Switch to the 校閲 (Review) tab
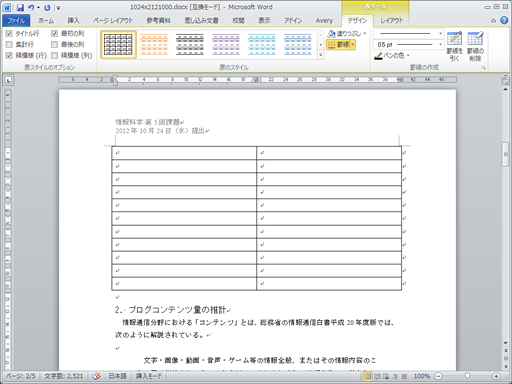Image resolution: width=512 pixels, height=384 pixels. pos(238,21)
